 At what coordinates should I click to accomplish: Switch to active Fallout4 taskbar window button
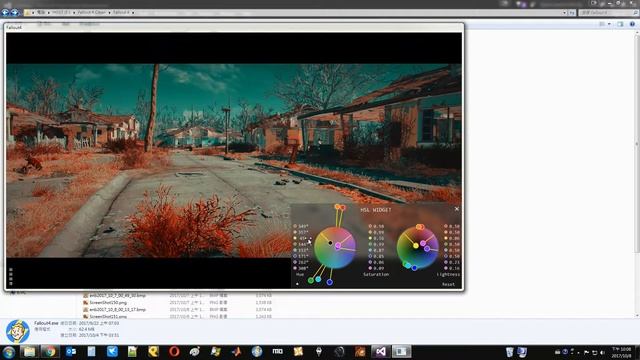401,351
